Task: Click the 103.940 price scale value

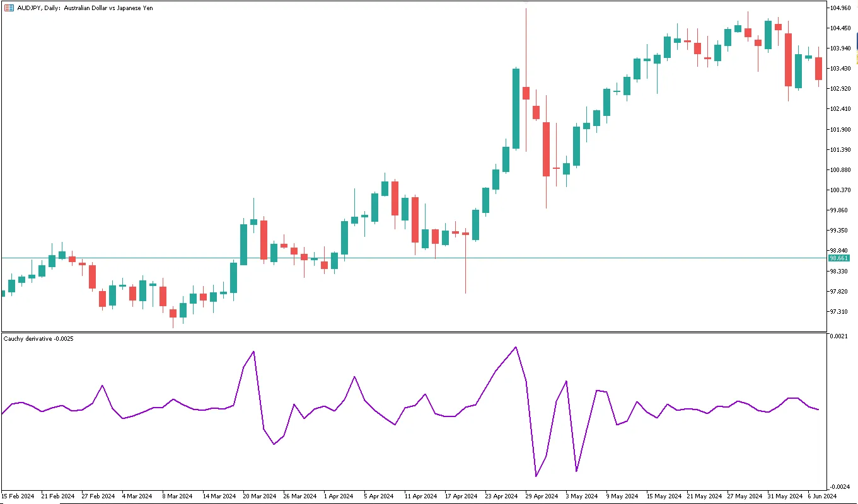Action: click(x=841, y=49)
